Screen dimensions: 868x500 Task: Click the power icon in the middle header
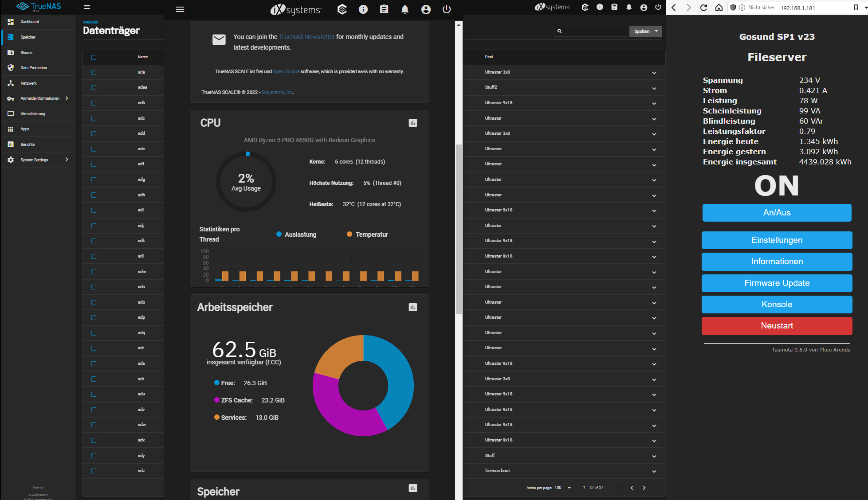coord(447,9)
